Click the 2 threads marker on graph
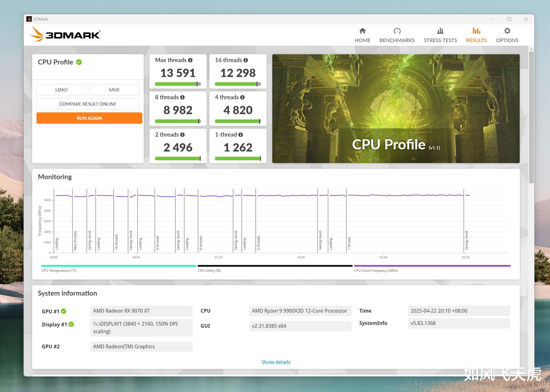This screenshot has width=550, height=392. tap(258, 243)
